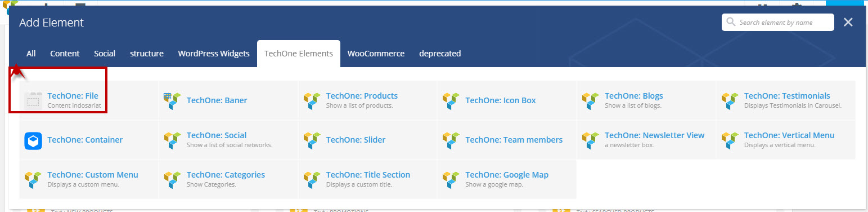Focus the Search element by name field

click(x=778, y=23)
